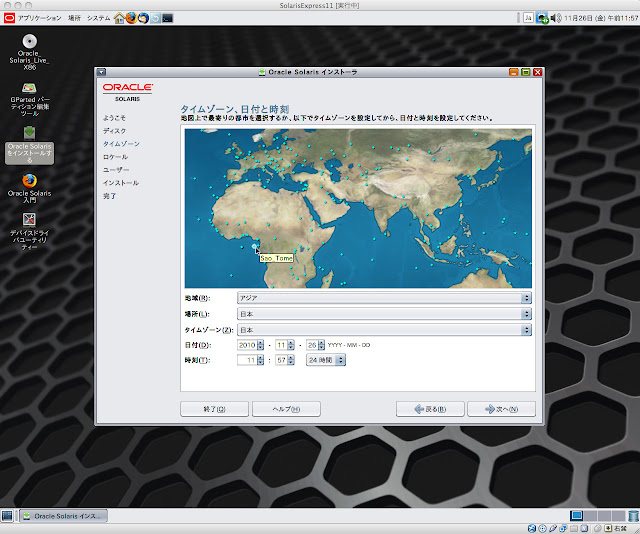Click the year spinner arrows next to 2010
Image resolution: width=640 pixels, height=534 pixels.
coord(260,345)
